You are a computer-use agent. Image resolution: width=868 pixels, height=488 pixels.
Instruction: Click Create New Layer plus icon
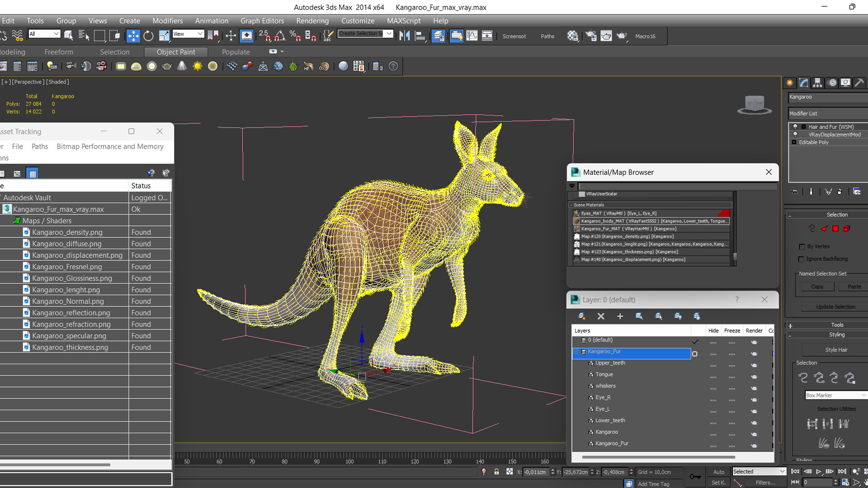pos(620,316)
